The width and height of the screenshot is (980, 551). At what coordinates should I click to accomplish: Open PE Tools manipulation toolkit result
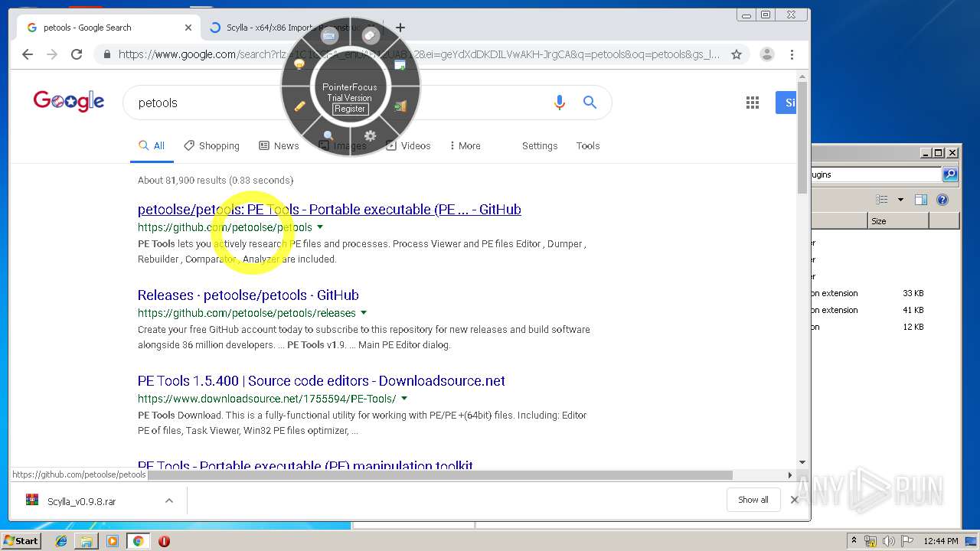point(305,465)
